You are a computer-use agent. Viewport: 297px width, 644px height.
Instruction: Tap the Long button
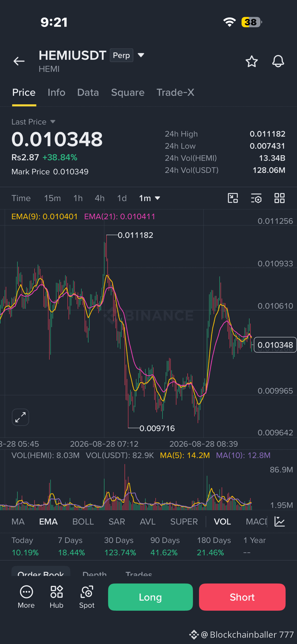point(150,597)
